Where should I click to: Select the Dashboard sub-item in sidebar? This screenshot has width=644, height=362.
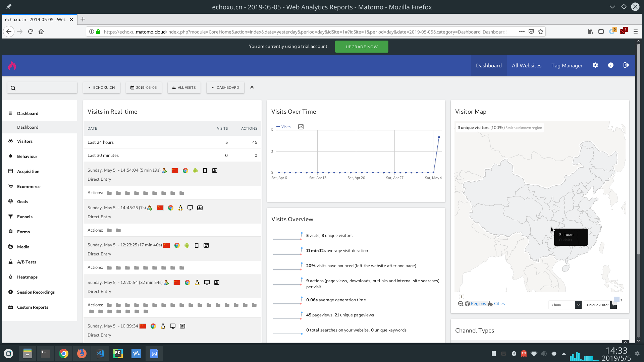(x=40, y=127)
